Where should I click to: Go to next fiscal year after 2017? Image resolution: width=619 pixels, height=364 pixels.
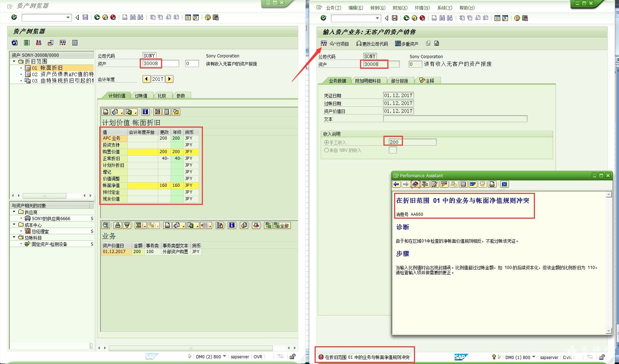(170, 79)
